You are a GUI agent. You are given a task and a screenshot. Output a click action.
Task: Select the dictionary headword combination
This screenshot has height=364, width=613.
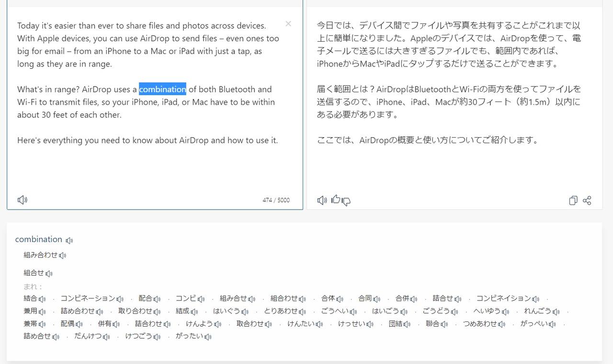pyautogui.click(x=39, y=239)
